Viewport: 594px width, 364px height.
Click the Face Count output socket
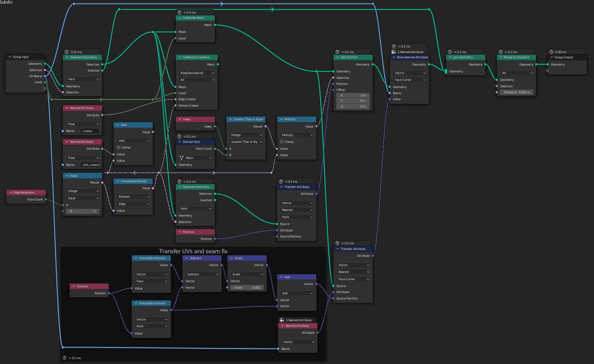pos(46,199)
